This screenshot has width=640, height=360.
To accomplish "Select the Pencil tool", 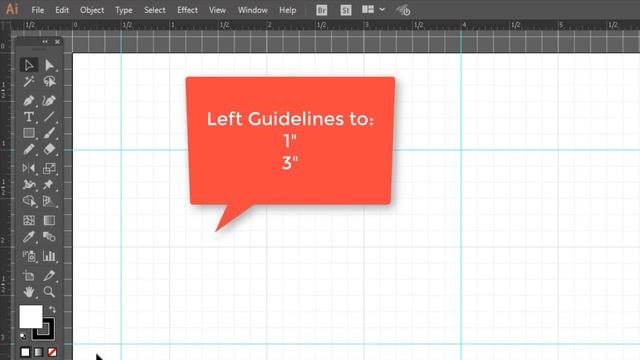I will 29,149.
